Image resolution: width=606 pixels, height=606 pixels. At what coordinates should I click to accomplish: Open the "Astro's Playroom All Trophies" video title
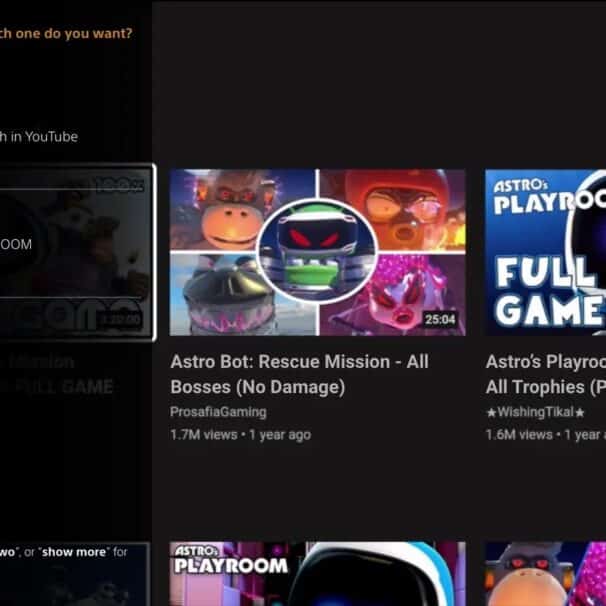[x=545, y=373]
